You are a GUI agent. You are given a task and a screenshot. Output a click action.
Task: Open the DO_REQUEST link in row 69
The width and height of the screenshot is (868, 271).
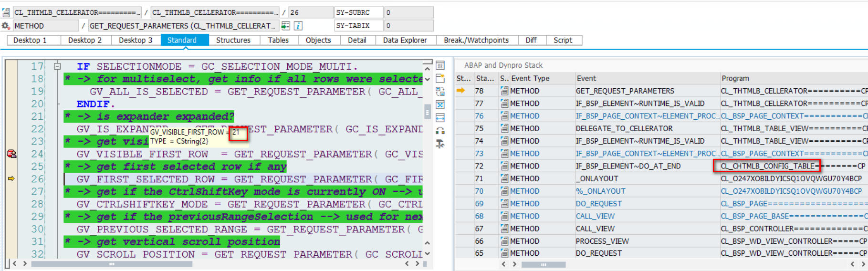click(x=598, y=204)
